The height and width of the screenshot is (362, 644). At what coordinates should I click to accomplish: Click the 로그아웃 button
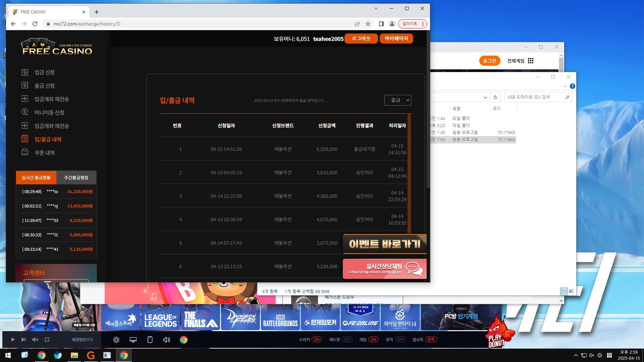[361, 39]
